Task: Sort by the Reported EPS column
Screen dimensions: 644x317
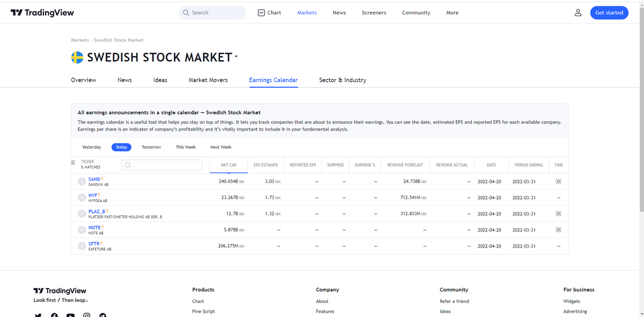Action: [x=303, y=165]
